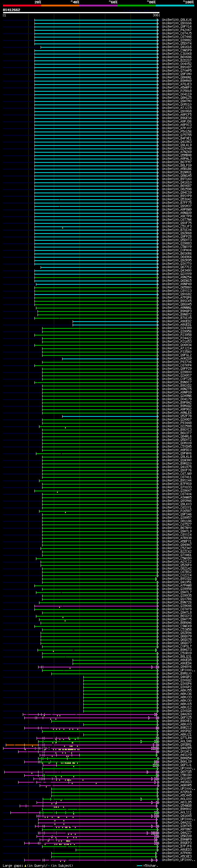
Task: Click the hit label UniRef100_Q9LKJ6
Action: pos(177,20)
